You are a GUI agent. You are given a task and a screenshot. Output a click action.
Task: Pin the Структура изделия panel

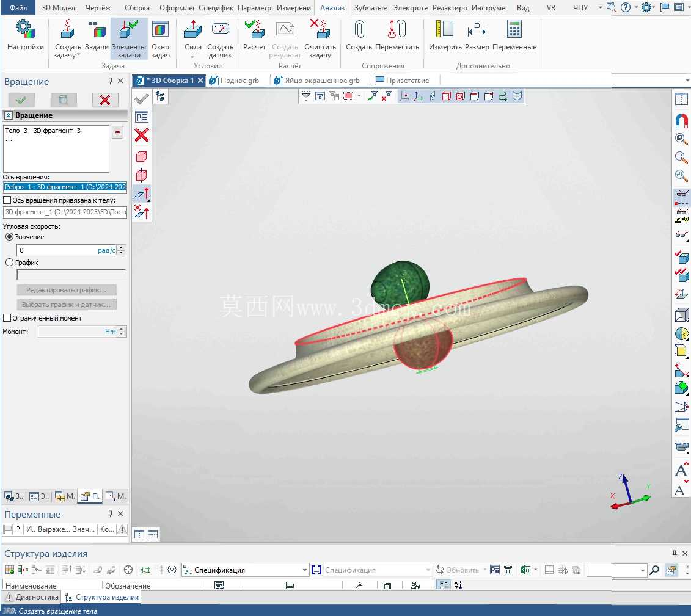(675, 553)
